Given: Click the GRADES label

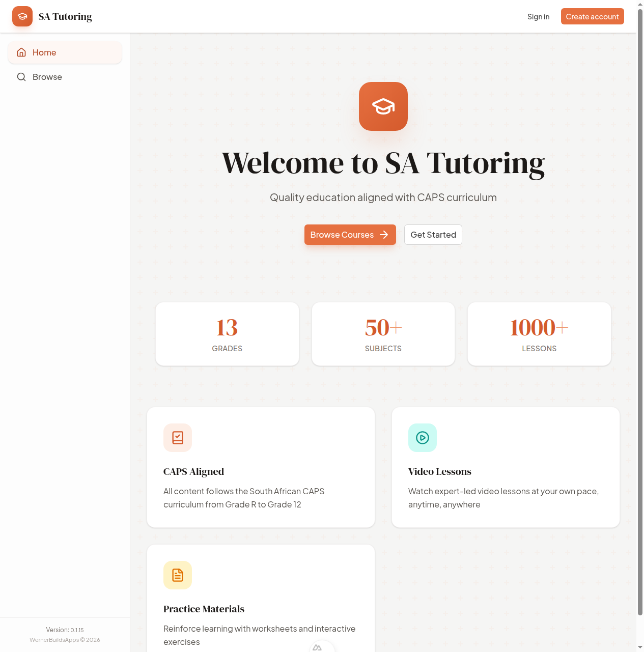Looking at the screenshot, I should [x=227, y=349].
